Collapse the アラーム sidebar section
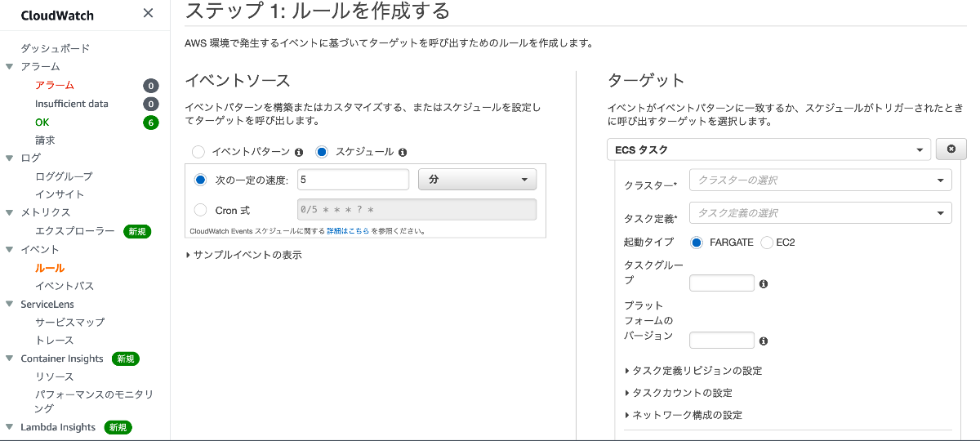Viewport: 980px width, 441px height. tap(9, 67)
